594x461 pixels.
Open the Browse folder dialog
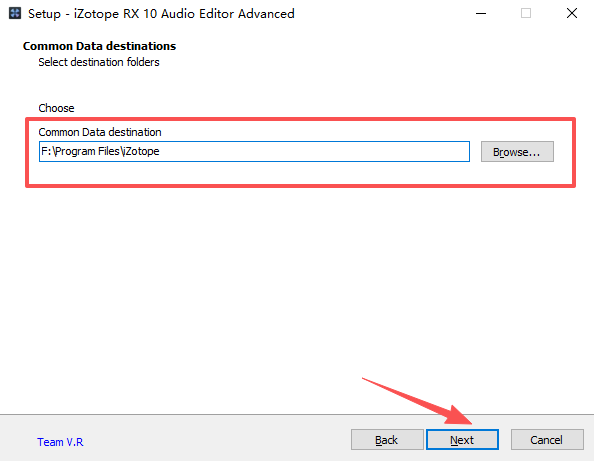[517, 152]
